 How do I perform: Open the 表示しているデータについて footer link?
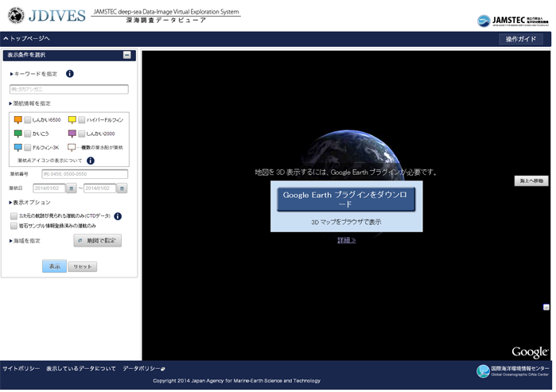81,369
